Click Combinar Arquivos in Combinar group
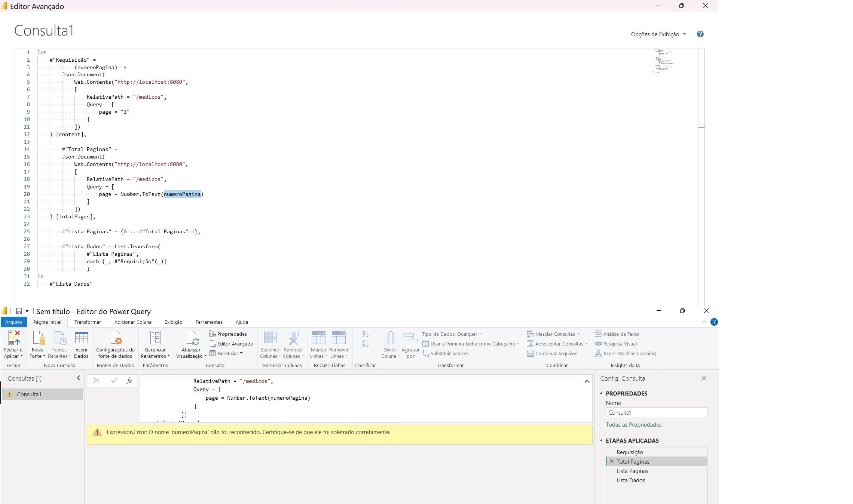The height and width of the screenshot is (504, 853). click(x=552, y=353)
